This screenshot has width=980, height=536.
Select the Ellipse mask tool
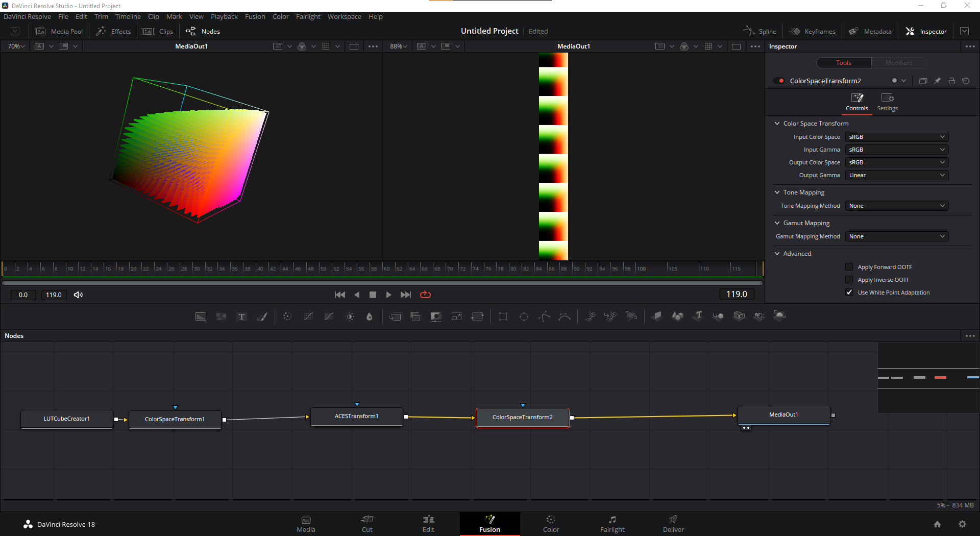point(524,316)
